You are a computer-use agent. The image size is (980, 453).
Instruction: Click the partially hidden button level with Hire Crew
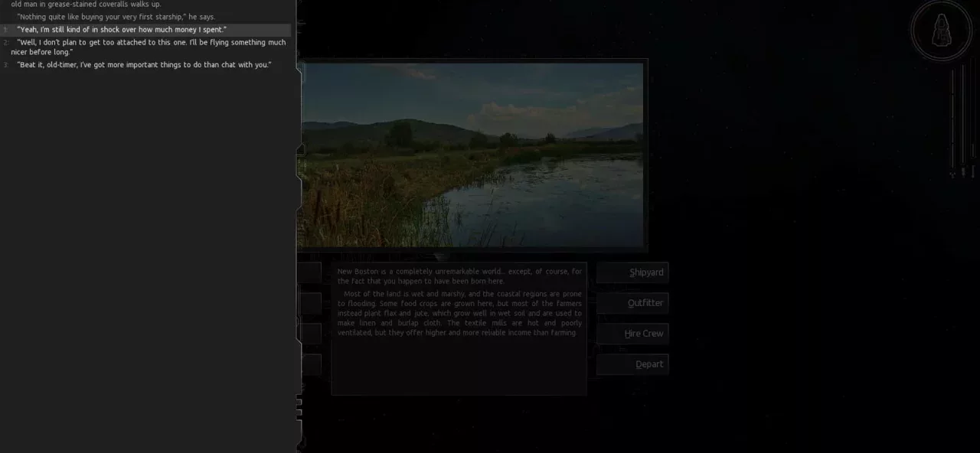(x=309, y=334)
